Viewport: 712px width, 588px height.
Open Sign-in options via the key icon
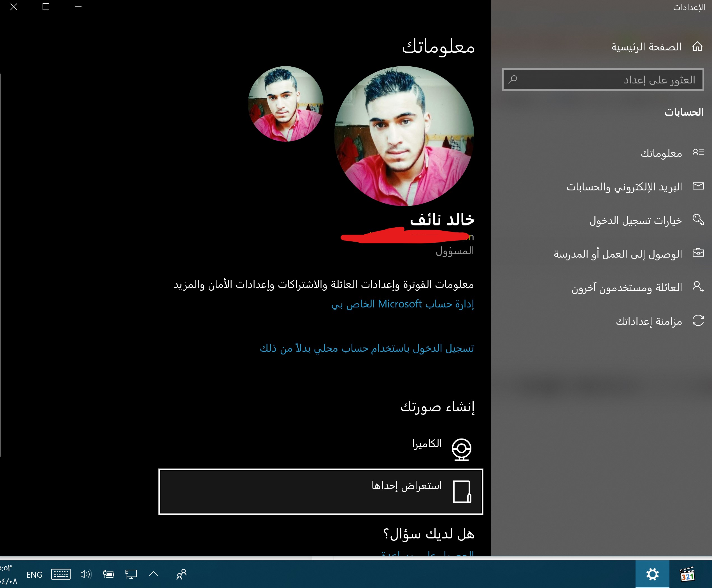(x=698, y=220)
